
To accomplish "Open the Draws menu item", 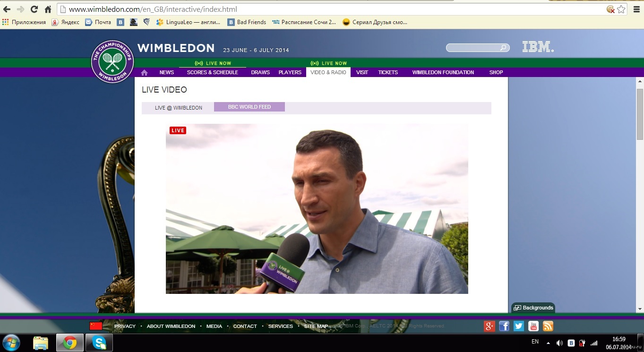I will 260,72.
